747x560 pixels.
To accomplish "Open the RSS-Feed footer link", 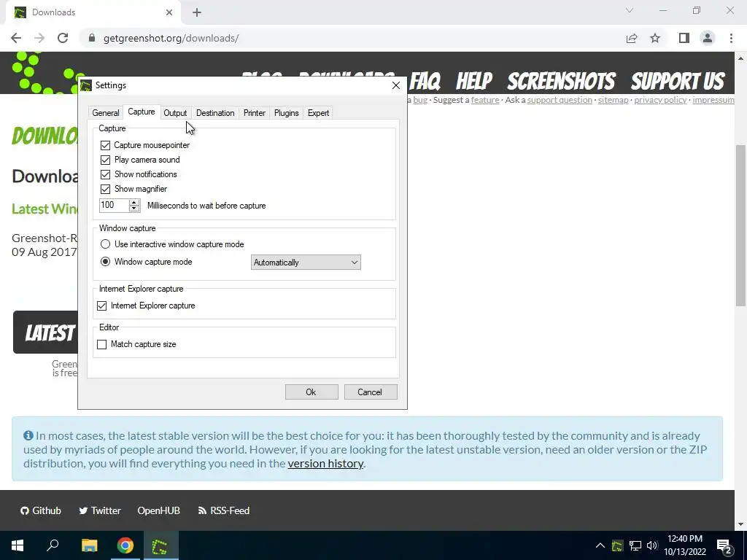I will coord(223,510).
